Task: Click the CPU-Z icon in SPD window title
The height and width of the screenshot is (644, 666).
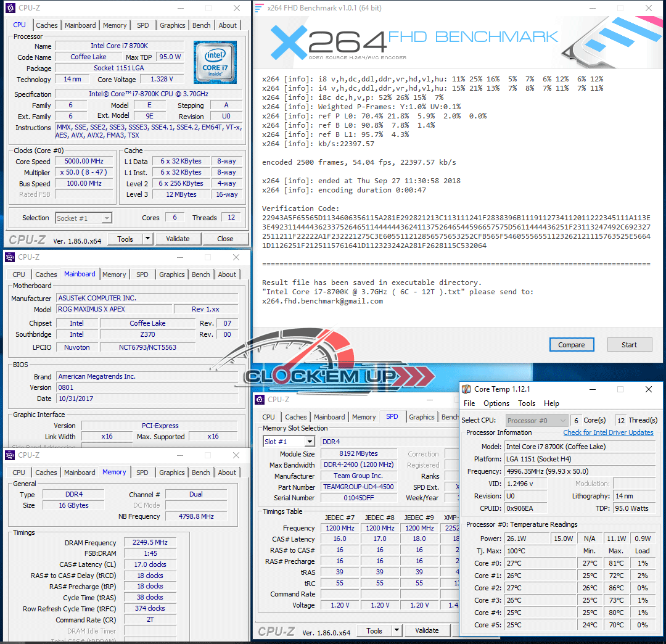Action: 260,400
